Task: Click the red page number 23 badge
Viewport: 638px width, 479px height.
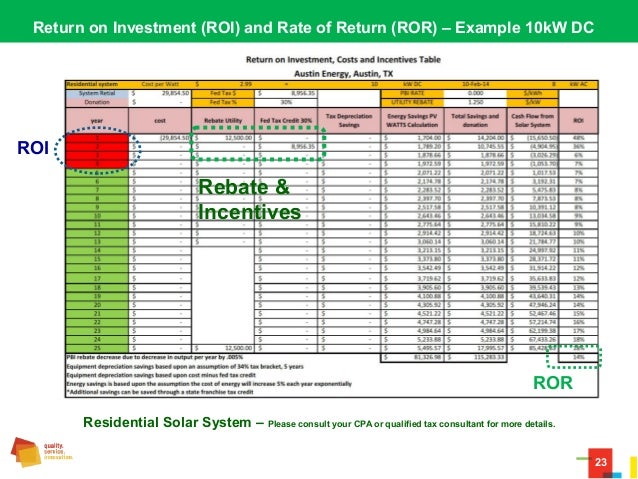Action: coord(601,462)
